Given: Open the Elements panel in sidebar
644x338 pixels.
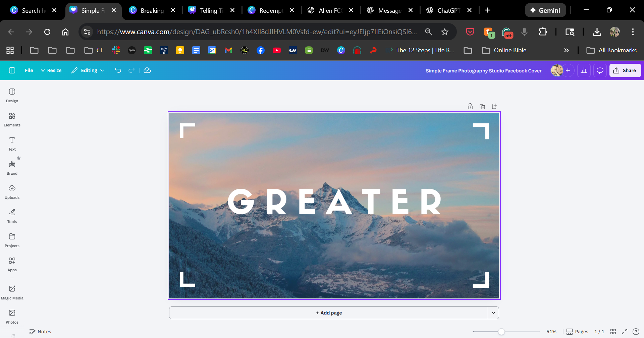Looking at the screenshot, I should [x=12, y=119].
